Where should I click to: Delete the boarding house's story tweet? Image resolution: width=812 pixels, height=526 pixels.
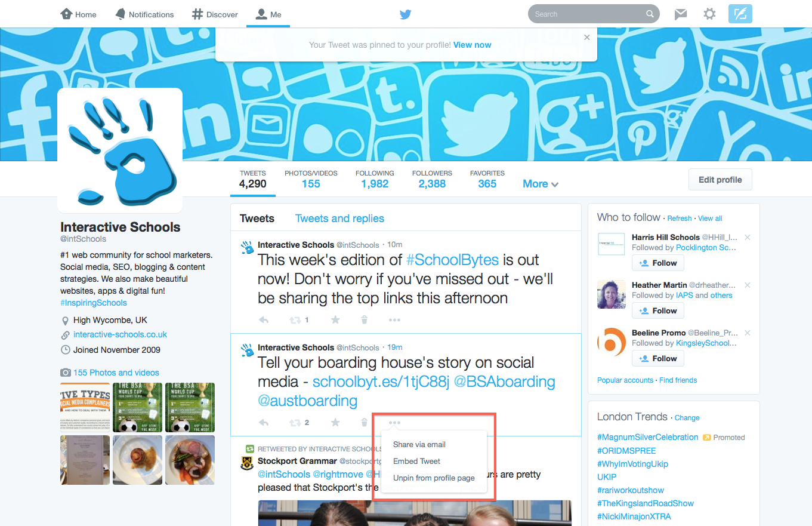365,423
